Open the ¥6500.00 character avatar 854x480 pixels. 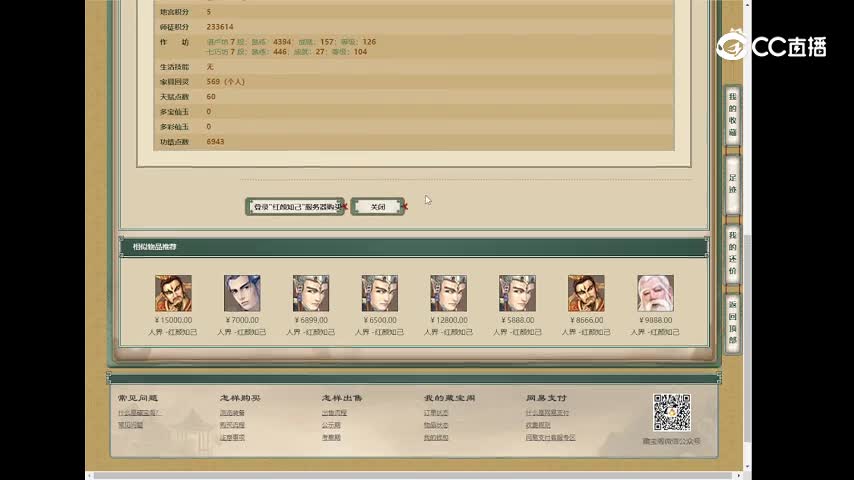(x=380, y=293)
